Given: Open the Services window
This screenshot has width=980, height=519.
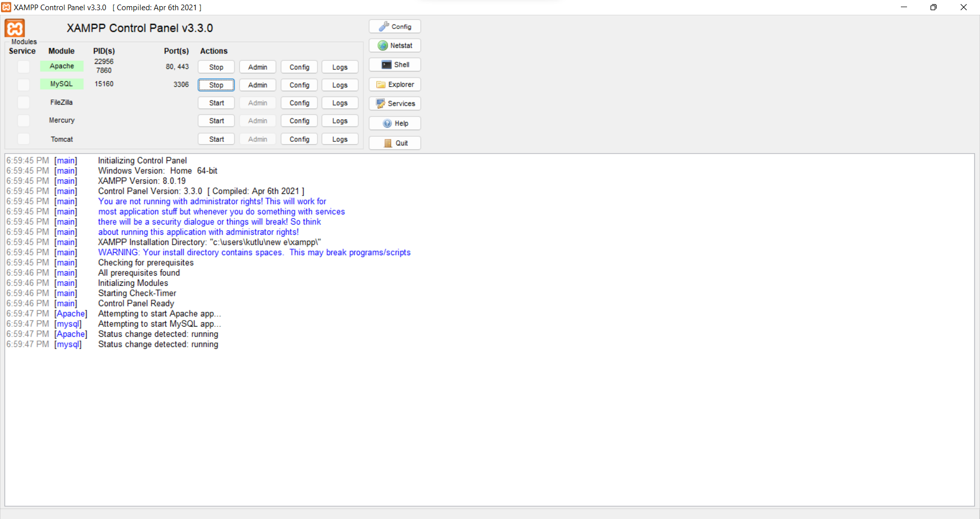Looking at the screenshot, I should 394,103.
